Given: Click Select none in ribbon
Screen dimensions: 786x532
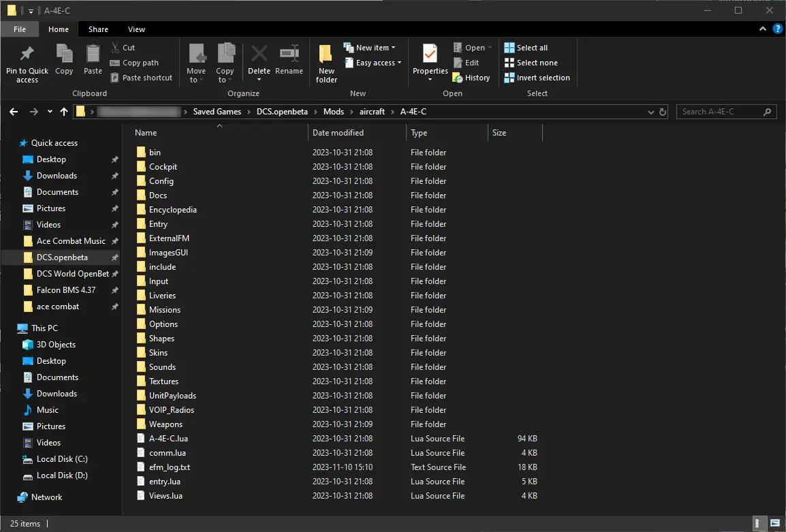Looking at the screenshot, I should pyautogui.click(x=531, y=63).
